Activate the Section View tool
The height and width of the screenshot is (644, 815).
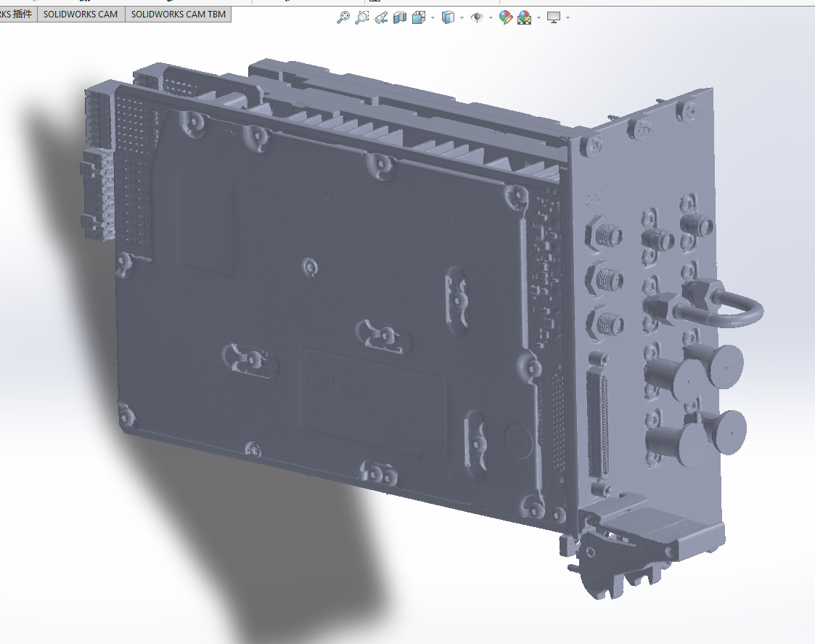click(399, 17)
